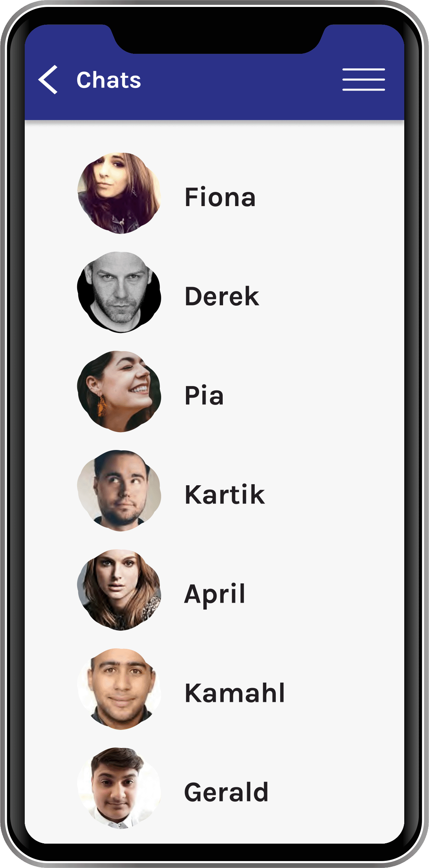This screenshot has width=429, height=868.
Task: Open the chat with Derek
Action: click(222, 296)
